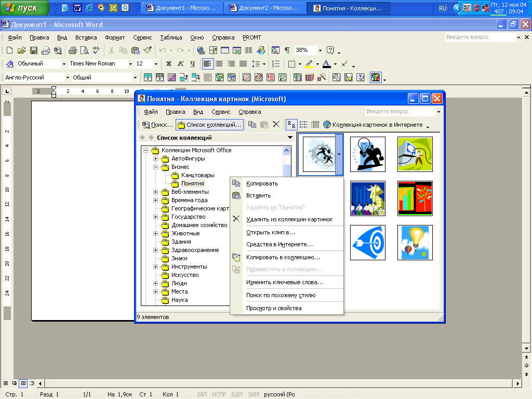The image size is (532, 399).
Task: Click the Superscript x² icon
Action: 344,64
